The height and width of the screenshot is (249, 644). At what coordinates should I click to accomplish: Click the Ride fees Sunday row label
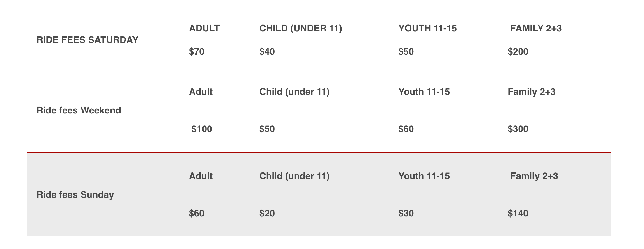click(75, 195)
